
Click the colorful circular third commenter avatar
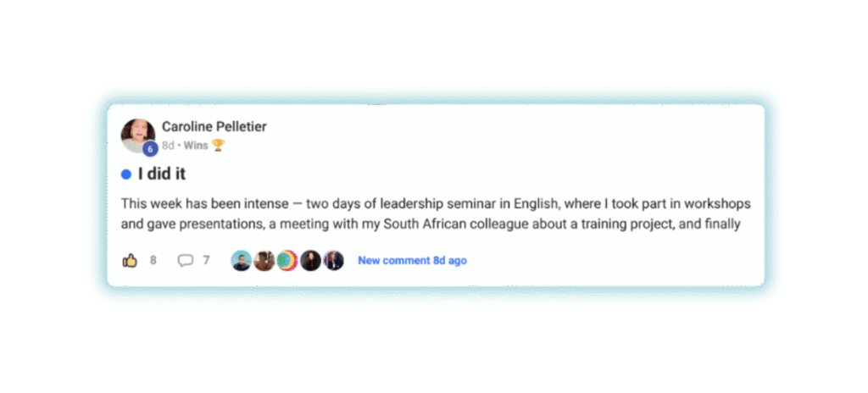coord(287,260)
